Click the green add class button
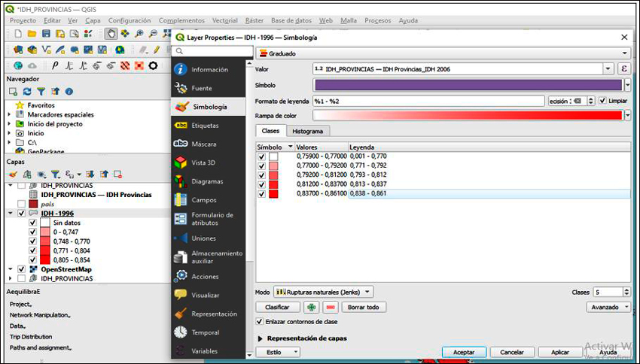Viewport: 640px width, 364px height. (x=312, y=307)
